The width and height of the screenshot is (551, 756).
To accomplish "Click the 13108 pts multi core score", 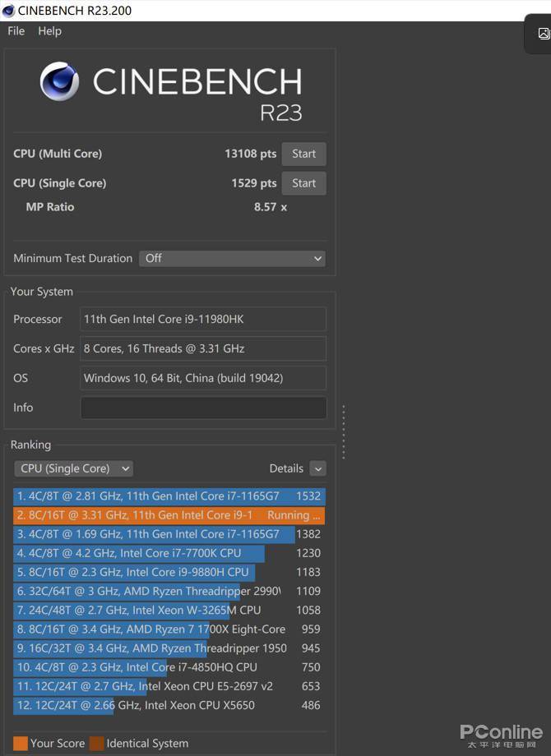I will pos(250,154).
